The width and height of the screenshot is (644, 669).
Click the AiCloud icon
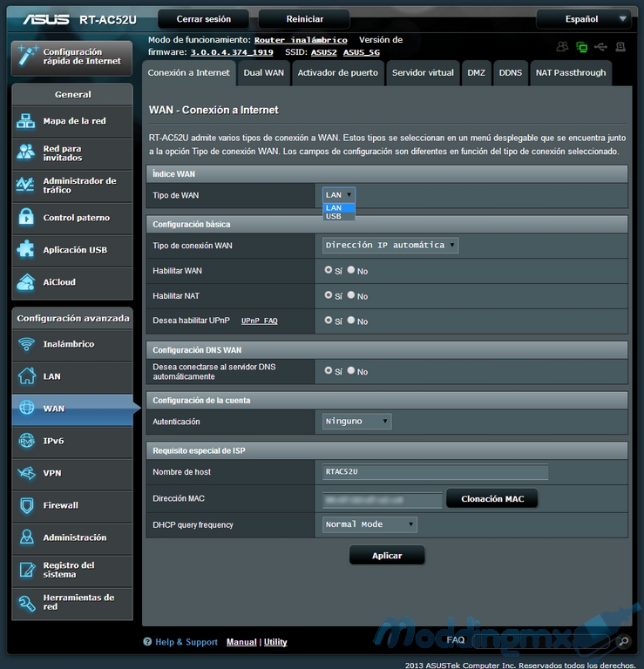(x=25, y=281)
